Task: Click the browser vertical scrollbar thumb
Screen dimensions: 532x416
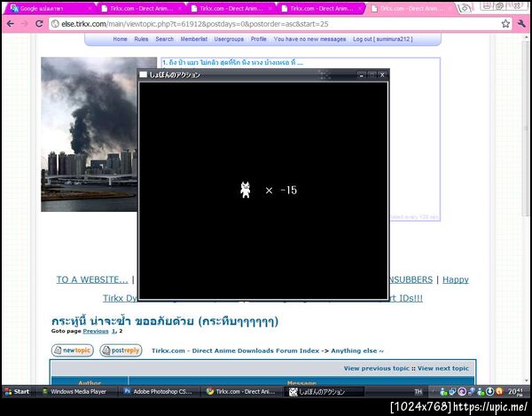Action: coord(526,130)
